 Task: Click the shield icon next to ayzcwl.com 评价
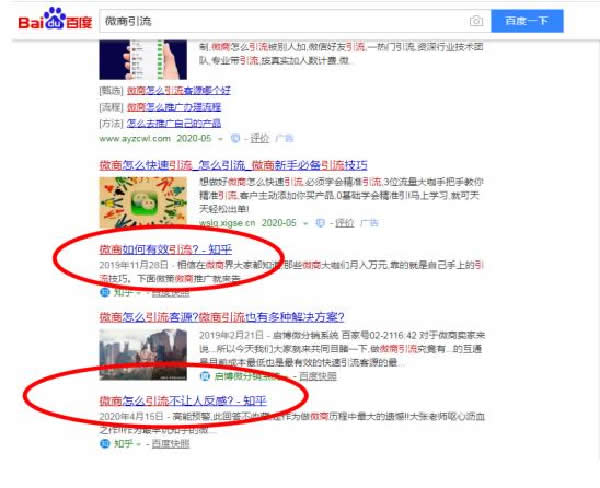tap(236, 138)
